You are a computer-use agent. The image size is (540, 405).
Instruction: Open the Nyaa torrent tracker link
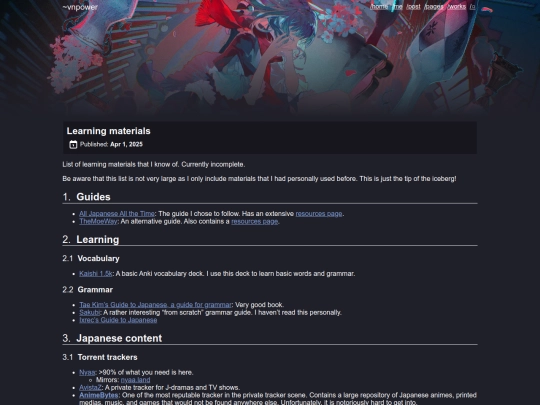coord(87,373)
